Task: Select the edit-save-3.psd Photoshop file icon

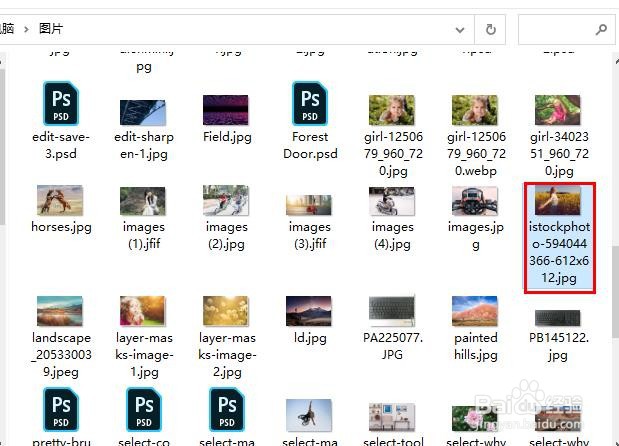Action: click(61, 103)
